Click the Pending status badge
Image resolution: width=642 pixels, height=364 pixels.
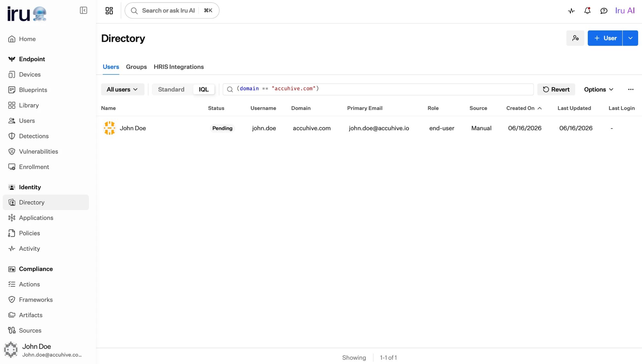[222, 128]
